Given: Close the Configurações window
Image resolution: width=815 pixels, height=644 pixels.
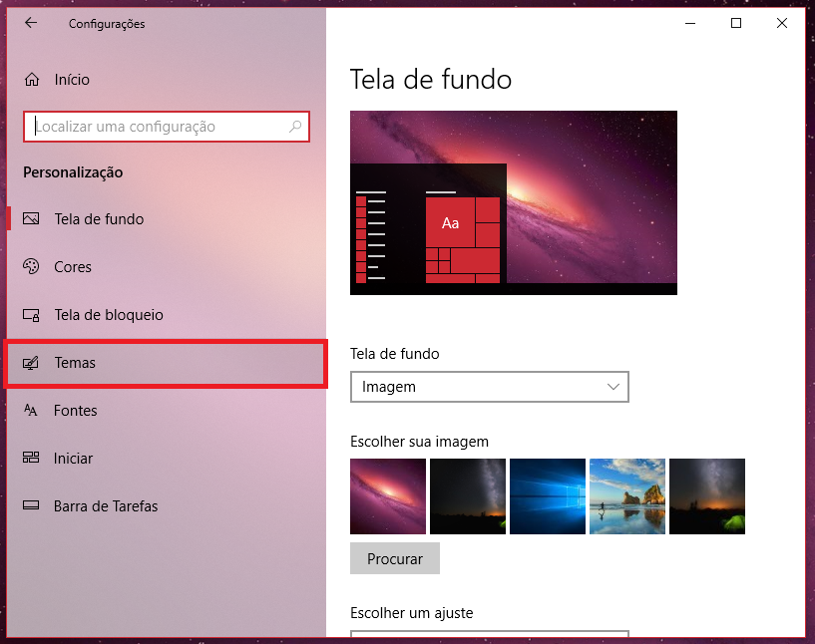Looking at the screenshot, I should click(782, 23).
